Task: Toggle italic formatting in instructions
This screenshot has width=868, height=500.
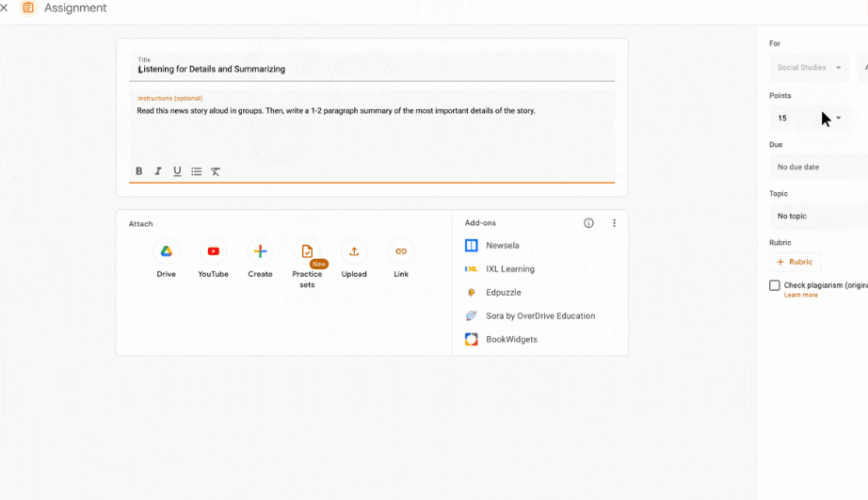Action: [158, 171]
